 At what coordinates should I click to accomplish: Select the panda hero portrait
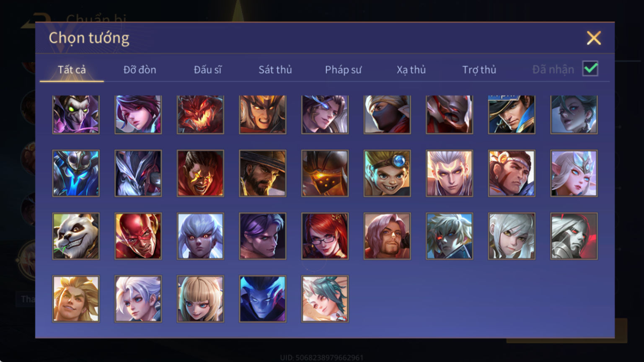pyautogui.click(x=76, y=236)
